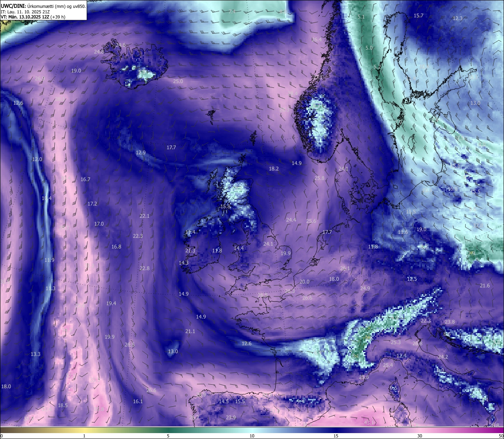
Task: Click the 21.3 value over Ireland
Action: [190, 251]
